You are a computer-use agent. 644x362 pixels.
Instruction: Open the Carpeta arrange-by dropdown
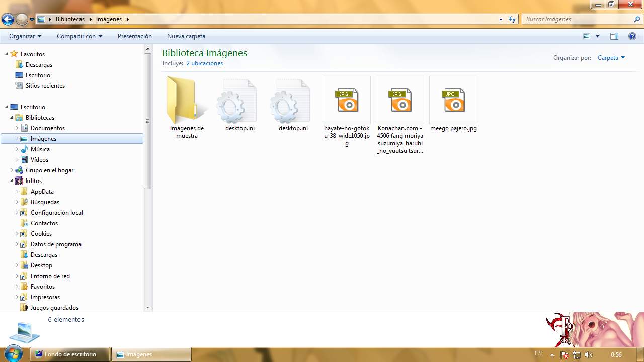pyautogui.click(x=611, y=58)
